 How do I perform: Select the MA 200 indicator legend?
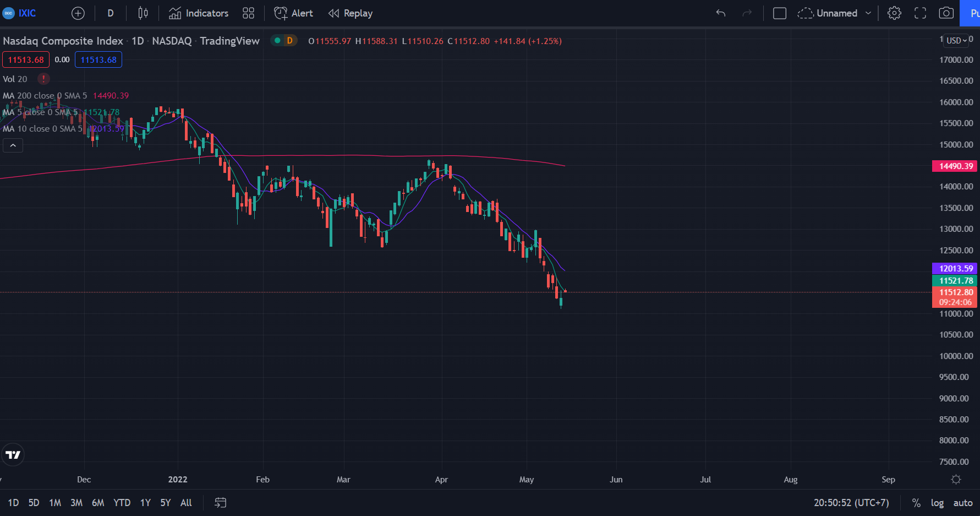(45, 95)
